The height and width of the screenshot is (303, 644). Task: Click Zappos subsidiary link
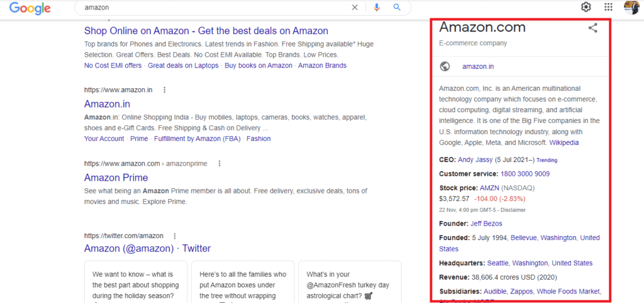point(521,292)
